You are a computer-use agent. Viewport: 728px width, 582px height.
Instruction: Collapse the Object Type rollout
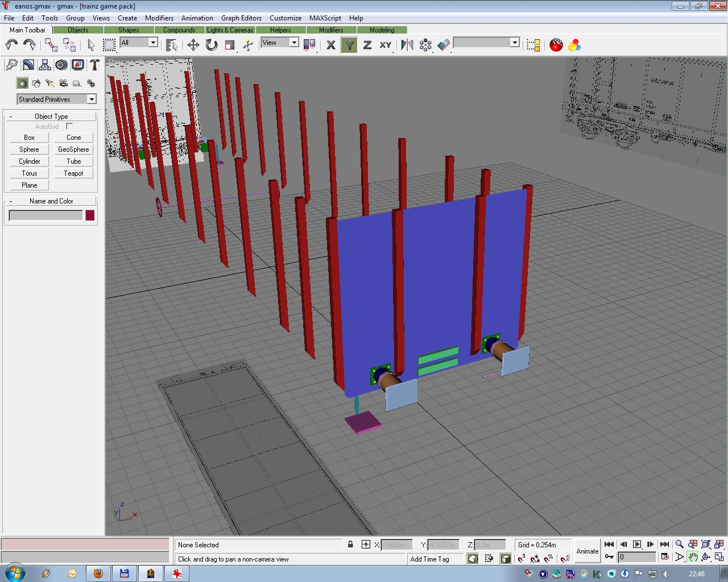coord(51,116)
